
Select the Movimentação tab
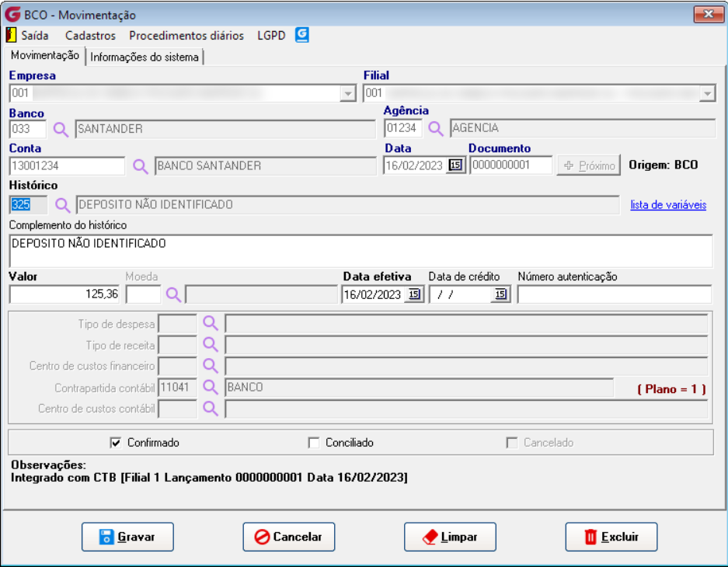(x=44, y=56)
